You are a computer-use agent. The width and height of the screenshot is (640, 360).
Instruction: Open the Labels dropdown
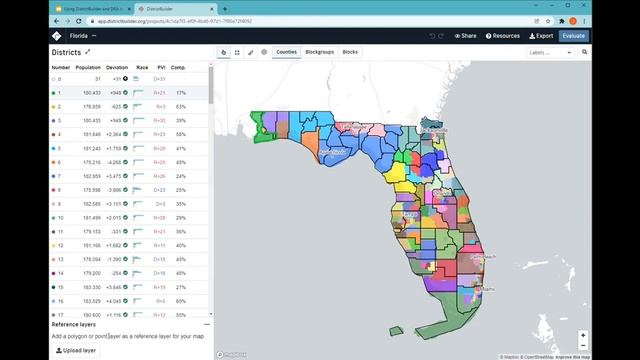549,52
